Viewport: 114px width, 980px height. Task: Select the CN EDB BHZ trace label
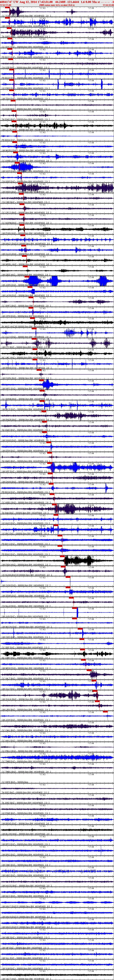(26, 109)
